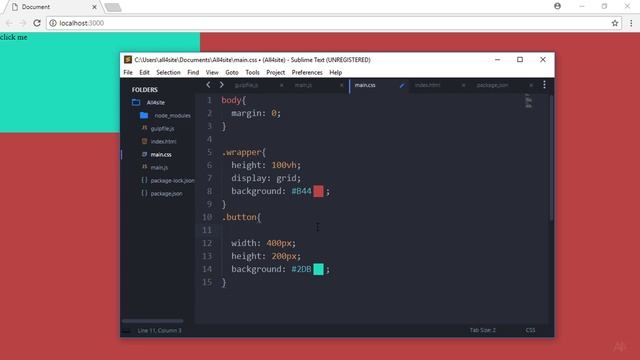The image size is (640, 360).
Task: Open the tab overflow three-dots menu
Action: tap(544, 84)
